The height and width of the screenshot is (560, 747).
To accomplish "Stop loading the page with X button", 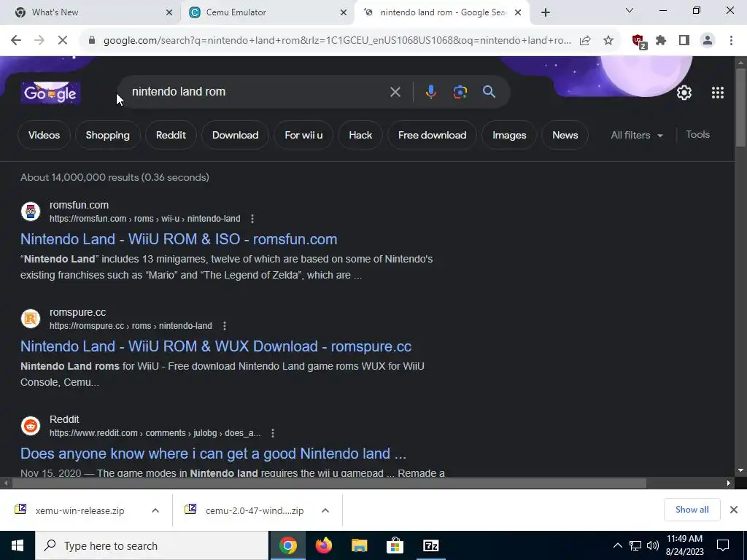I will [x=63, y=41].
